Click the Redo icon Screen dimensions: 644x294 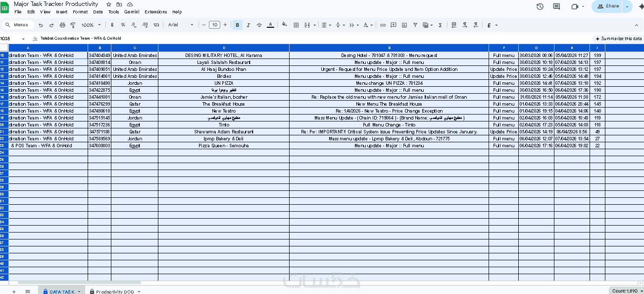point(51,25)
